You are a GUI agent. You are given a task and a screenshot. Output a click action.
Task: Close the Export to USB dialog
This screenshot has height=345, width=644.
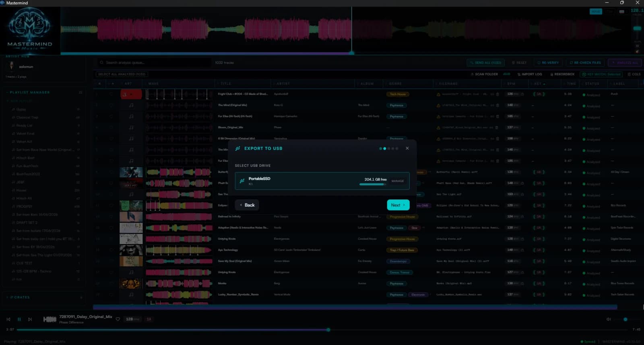[x=407, y=148]
